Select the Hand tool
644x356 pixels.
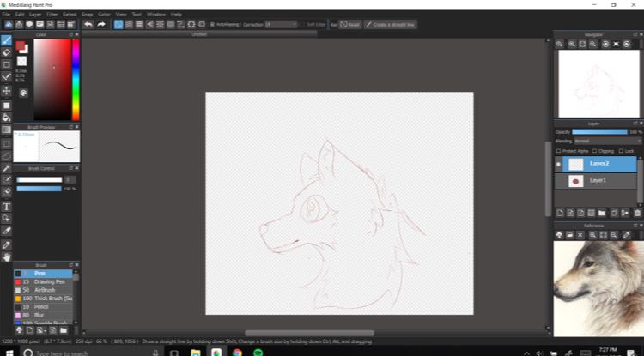click(6, 257)
